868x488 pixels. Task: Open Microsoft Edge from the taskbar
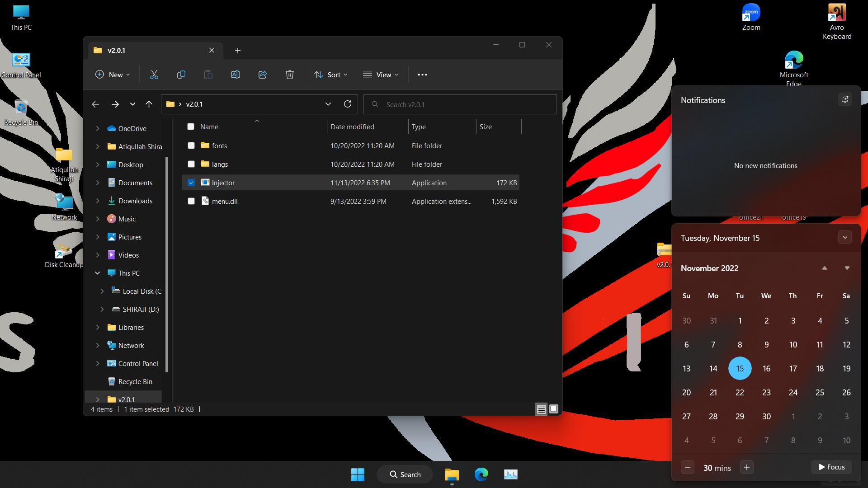point(481,474)
